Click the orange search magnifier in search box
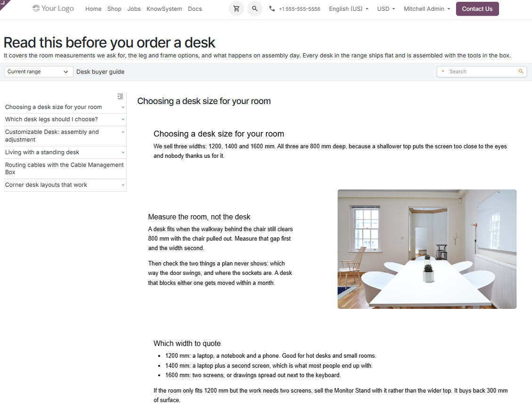 tap(521, 71)
